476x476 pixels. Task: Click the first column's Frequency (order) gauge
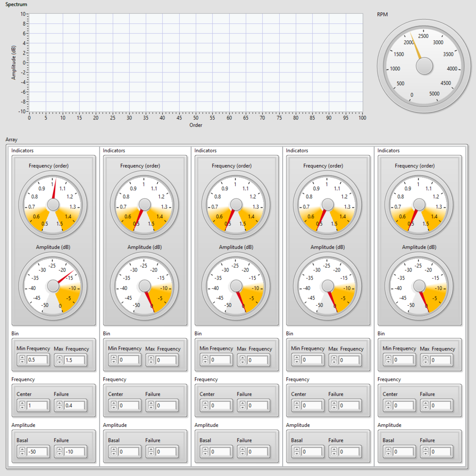coord(53,205)
